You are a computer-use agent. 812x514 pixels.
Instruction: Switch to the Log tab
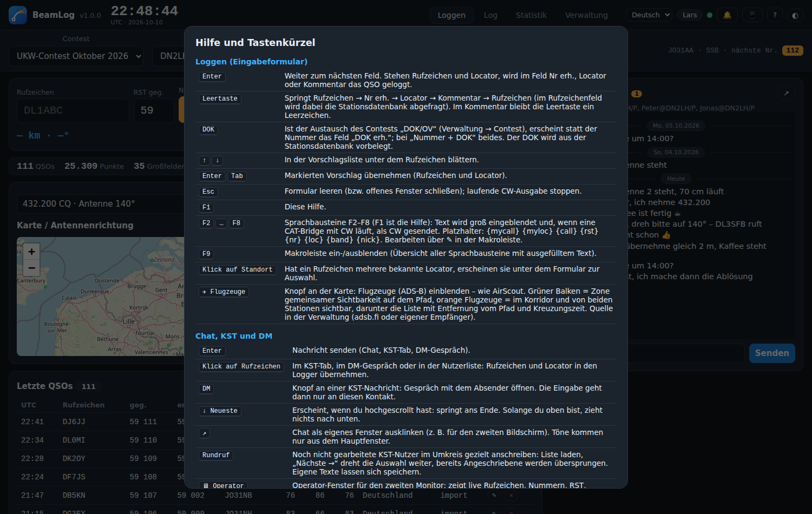click(490, 15)
